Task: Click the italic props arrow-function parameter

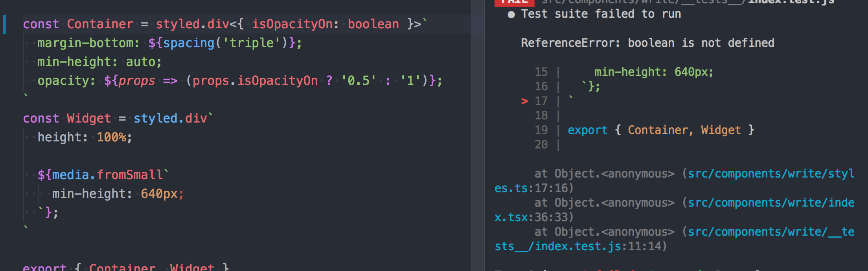Action: (137, 81)
